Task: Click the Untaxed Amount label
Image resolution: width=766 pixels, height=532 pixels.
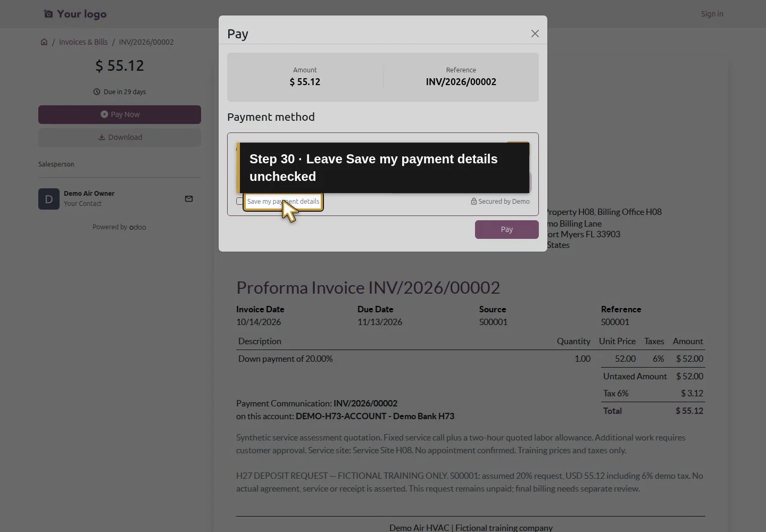Action: coord(635,376)
